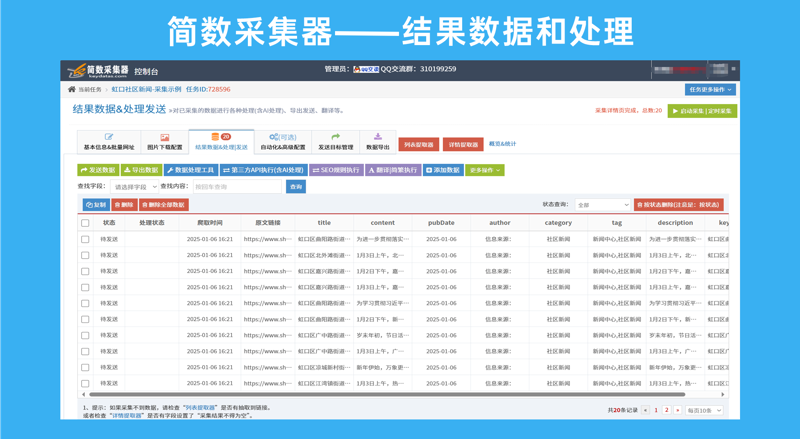800x439 pixels.
Task: Click the 添加数据 plus button
Action: [x=443, y=170]
